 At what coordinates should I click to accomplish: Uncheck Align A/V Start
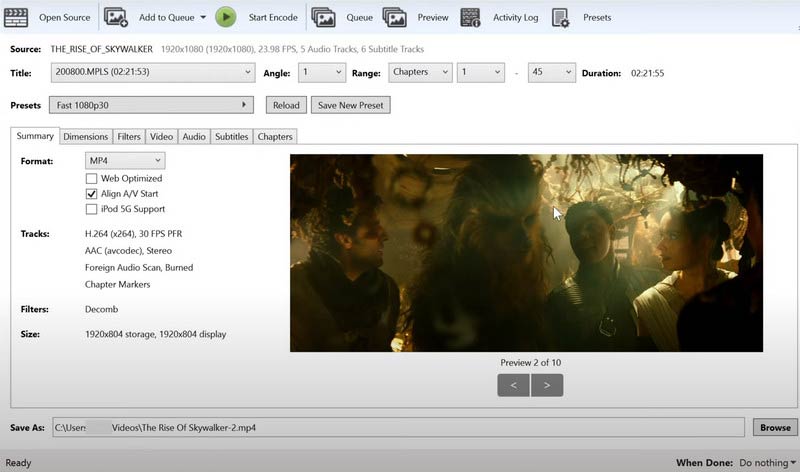coord(91,194)
